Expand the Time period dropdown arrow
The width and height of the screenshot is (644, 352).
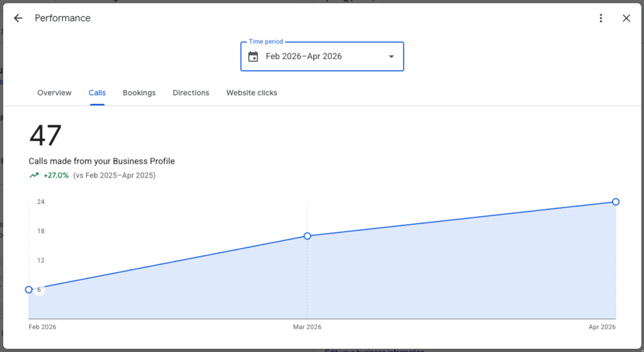coord(391,57)
